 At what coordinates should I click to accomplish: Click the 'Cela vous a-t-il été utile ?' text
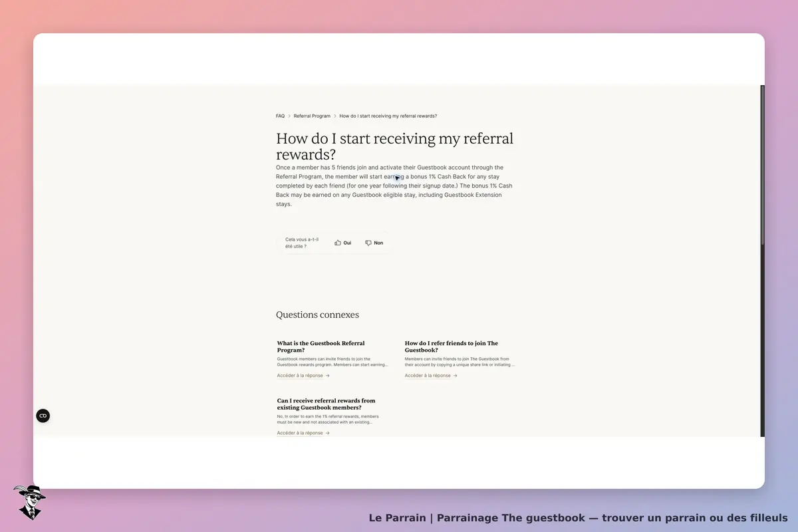click(x=302, y=243)
